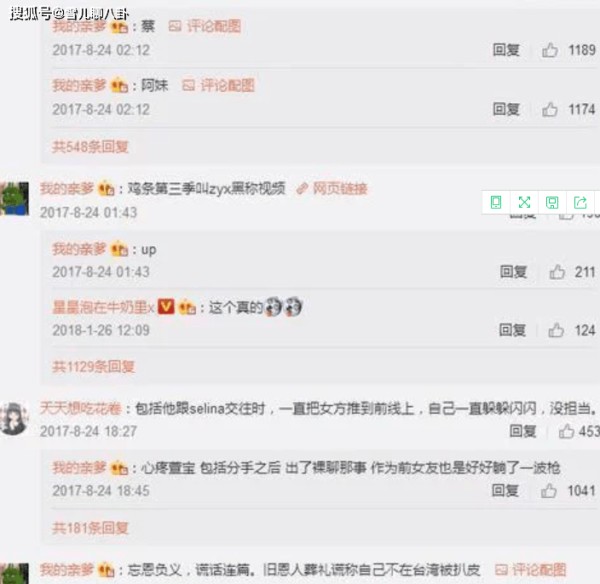600x584 pixels.
Task: Like the 阿妹 comment with 1174 likes
Action: click(x=549, y=109)
